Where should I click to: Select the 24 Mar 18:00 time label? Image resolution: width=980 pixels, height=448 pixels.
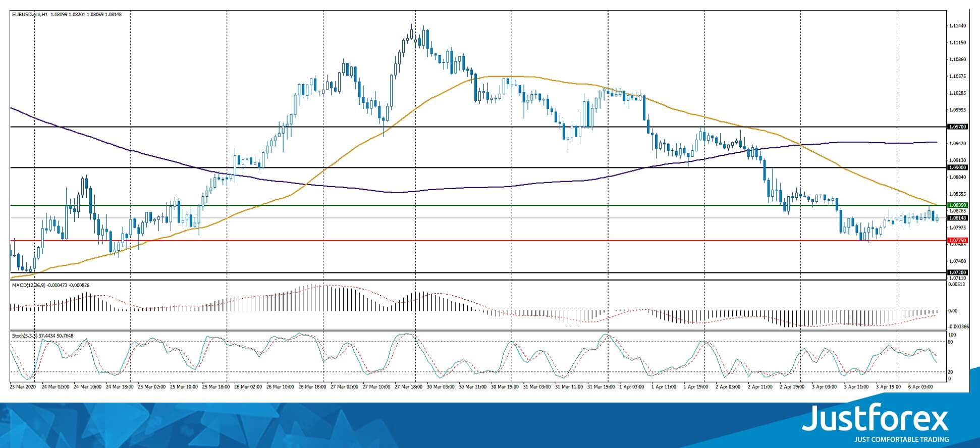120,387
